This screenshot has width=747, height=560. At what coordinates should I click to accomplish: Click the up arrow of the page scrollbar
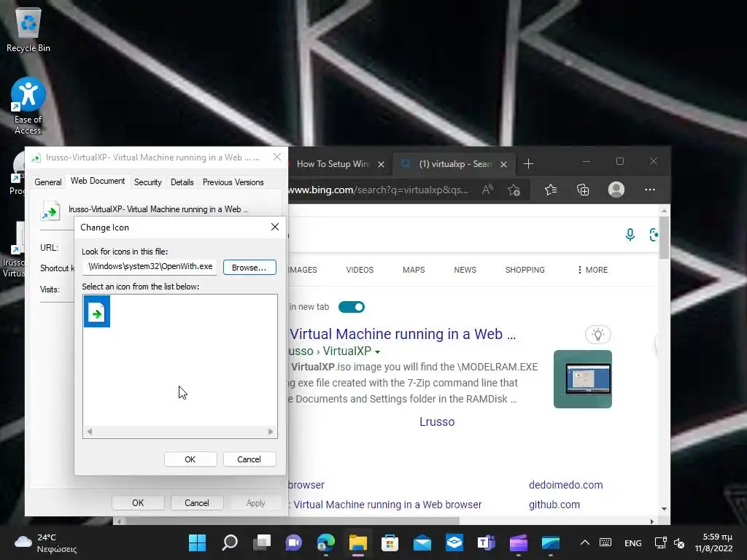click(664, 210)
